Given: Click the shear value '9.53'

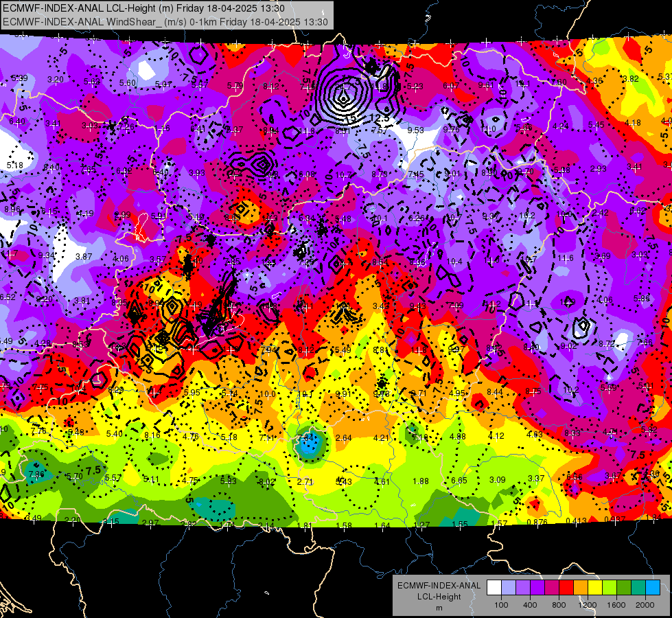Looking at the screenshot, I should coord(416,130).
